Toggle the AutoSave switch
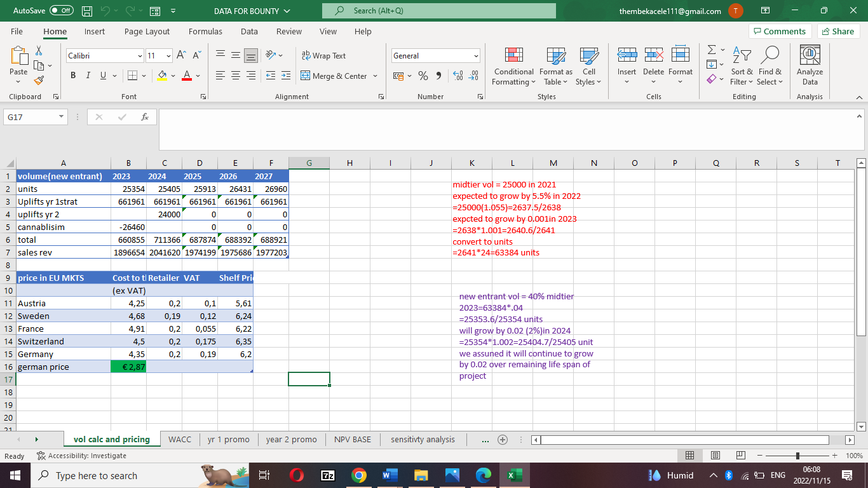The width and height of the screenshot is (868, 488). (x=62, y=11)
